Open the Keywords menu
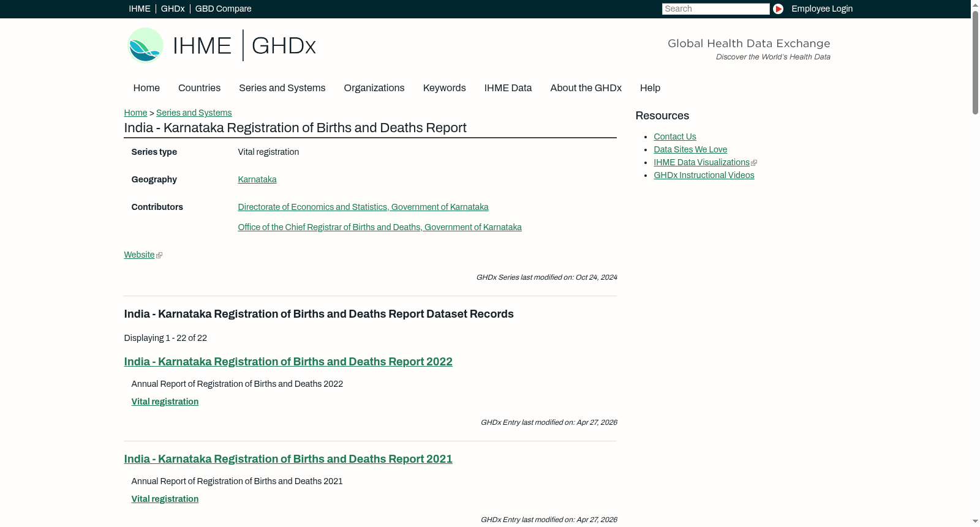Screen dimensions: 980x527 [445, 88]
